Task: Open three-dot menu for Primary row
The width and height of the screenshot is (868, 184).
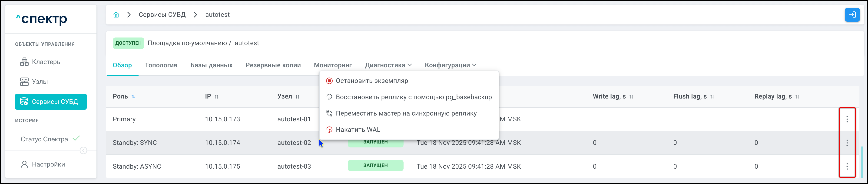Action: 847,119
